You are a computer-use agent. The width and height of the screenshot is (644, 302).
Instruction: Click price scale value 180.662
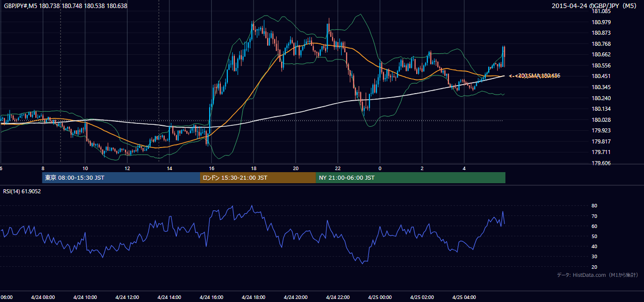coord(600,54)
